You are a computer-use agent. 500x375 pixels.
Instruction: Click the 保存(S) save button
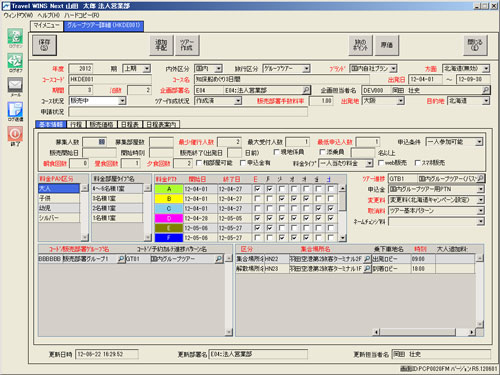(x=44, y=45)
